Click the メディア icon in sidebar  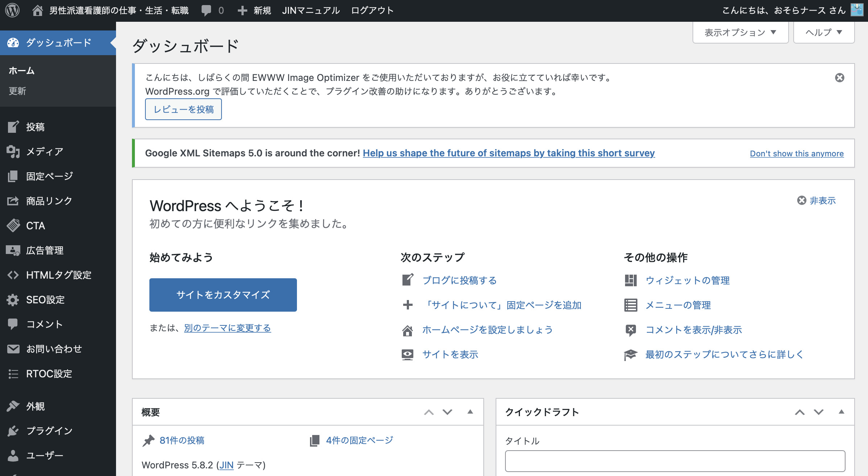click(x=13, y=152)
